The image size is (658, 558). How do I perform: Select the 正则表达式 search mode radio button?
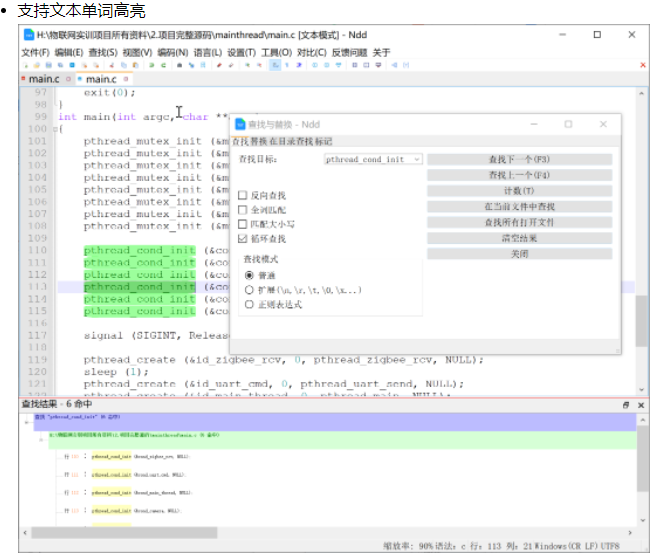click(x=249, y=304)
